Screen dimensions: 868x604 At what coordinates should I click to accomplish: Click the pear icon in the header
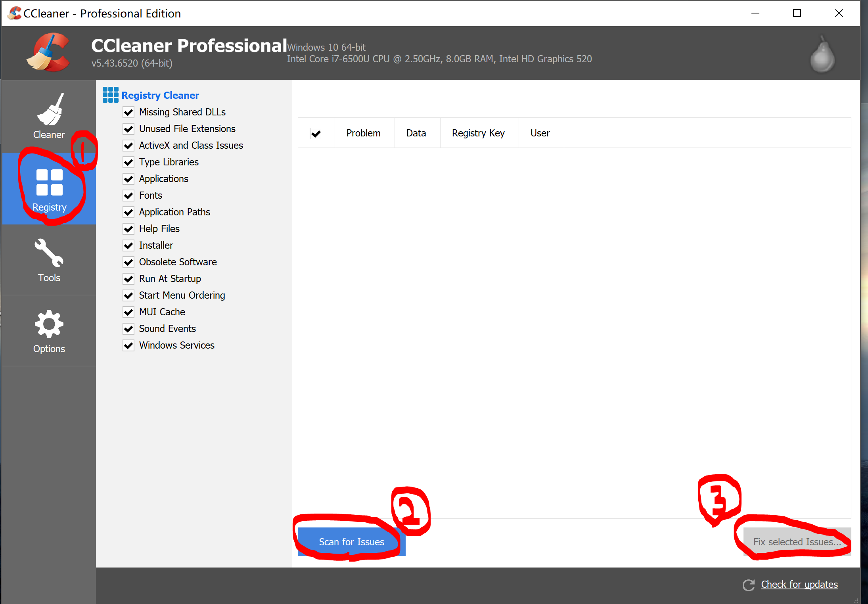822,54
